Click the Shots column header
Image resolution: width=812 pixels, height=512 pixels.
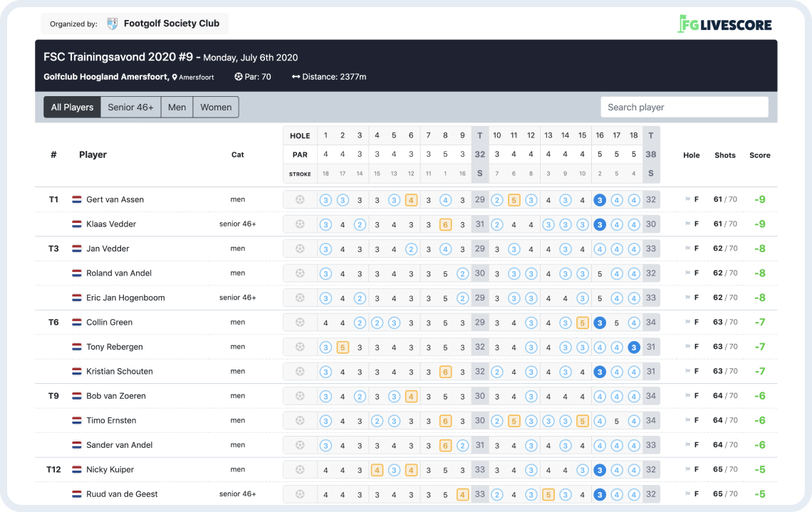725,155
